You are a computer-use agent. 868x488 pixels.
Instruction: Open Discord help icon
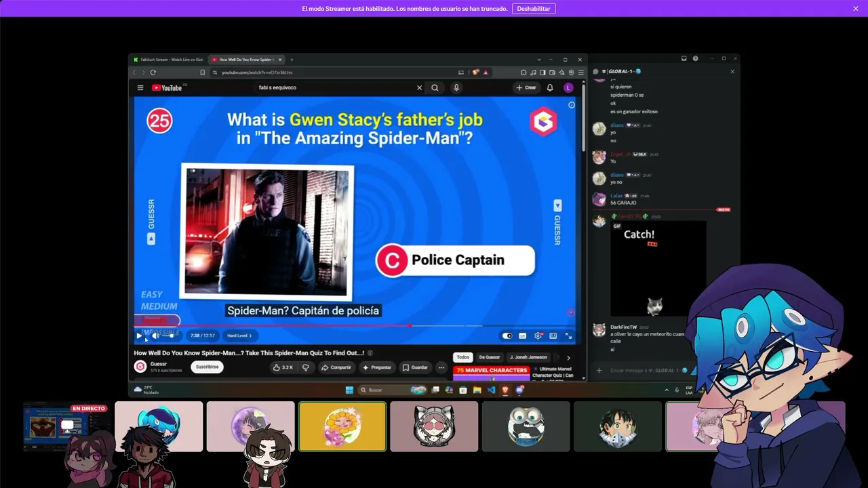(696, 59)
